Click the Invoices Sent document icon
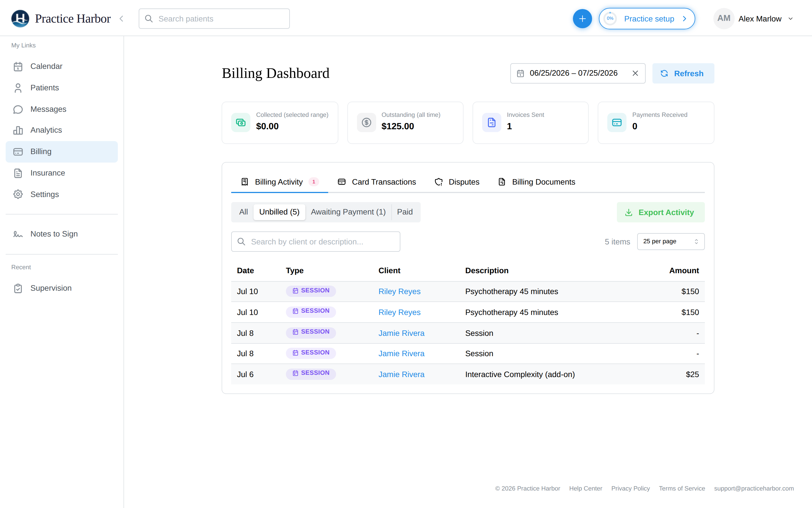This screenshot has height=508, width=812. pyautogui.click(x=491, y=122)
